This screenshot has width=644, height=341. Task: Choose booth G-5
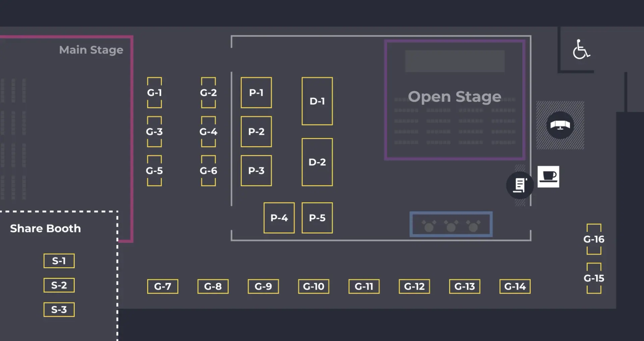pos(154,171)
